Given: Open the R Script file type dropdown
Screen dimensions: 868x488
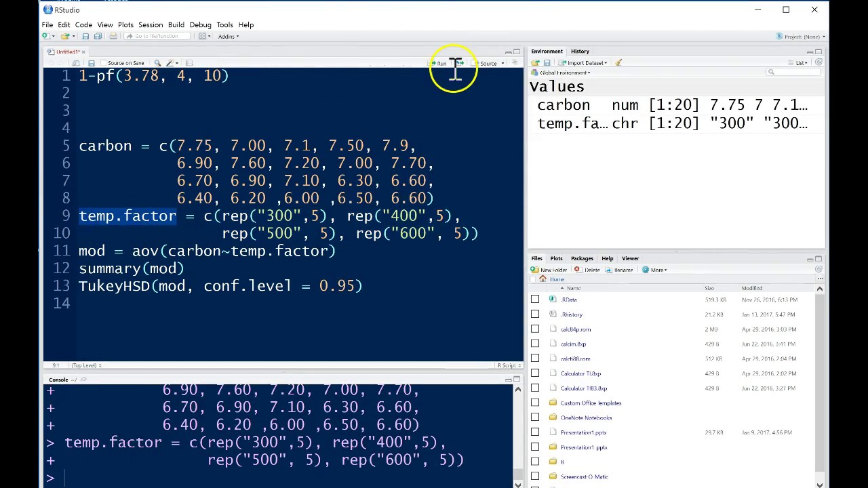Looking at the screenshot, I should click(x=508, y=365).
